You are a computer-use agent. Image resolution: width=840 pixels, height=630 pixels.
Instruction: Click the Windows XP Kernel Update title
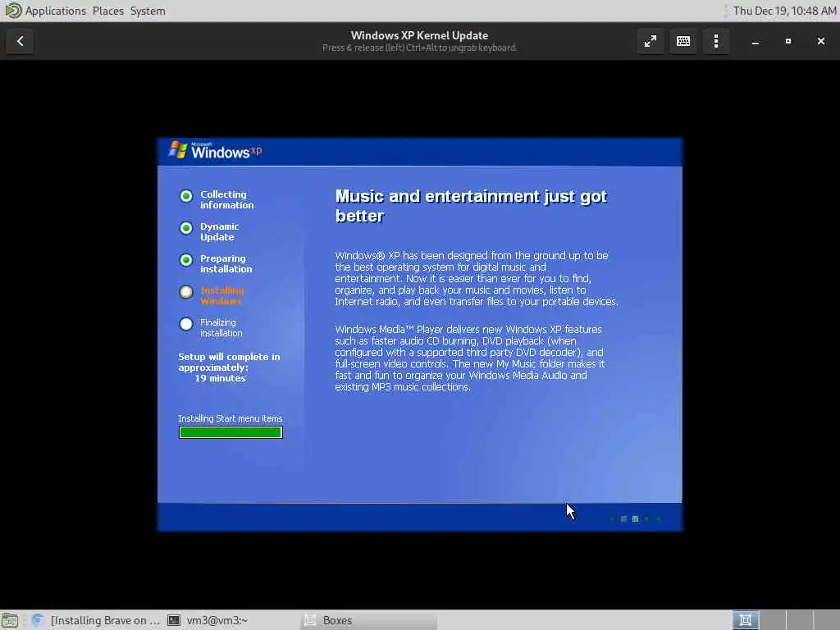point(419,35)
